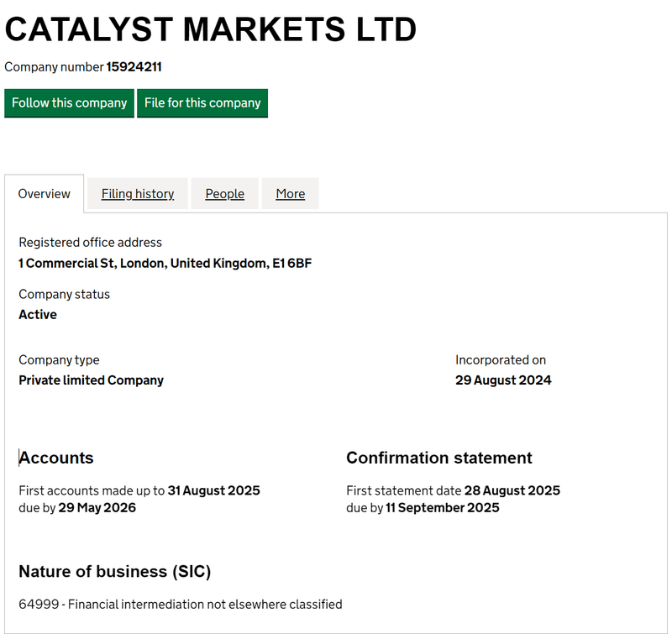This screenshot has height=634, width=672.
Task: Click the registered office address text
Action: [165, 263]
